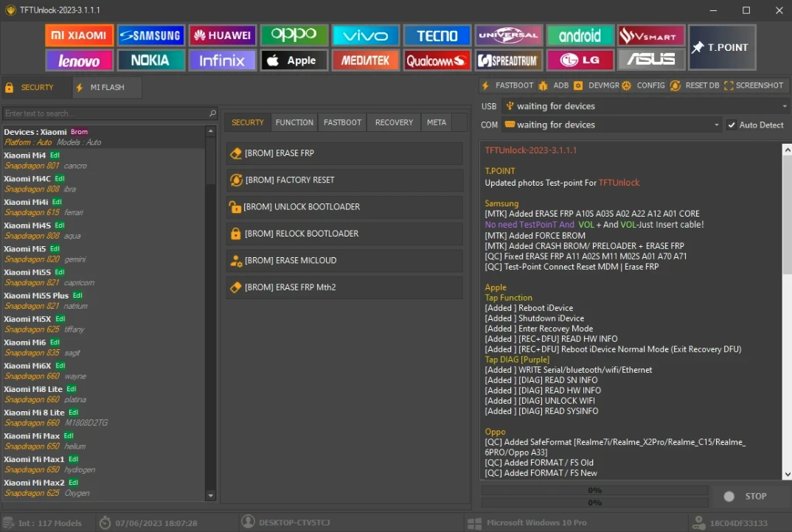Select Xiaomi Mi Max2 Oxygen device
The width and height of the screenshot is (792, 532).
coord(103,487)
